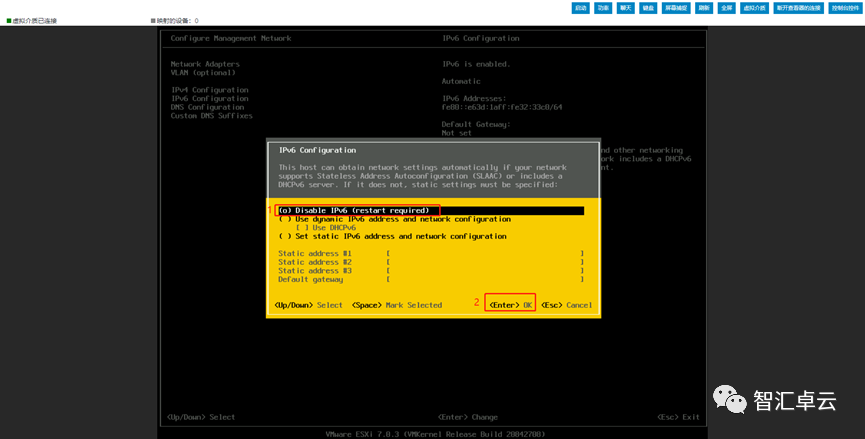Click the 映射的设备: 0 status text
865x439 pixels.
pyautogui.click(x=175, y=21)
